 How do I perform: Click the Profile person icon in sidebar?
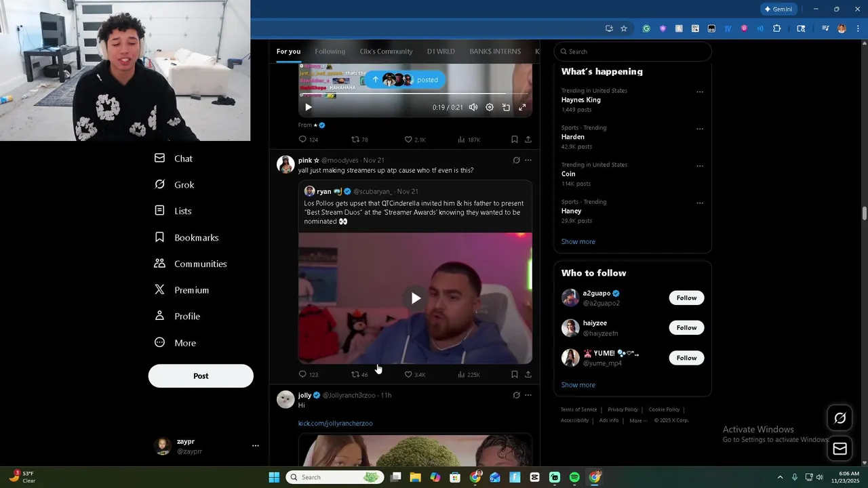(x=159, y=316)
